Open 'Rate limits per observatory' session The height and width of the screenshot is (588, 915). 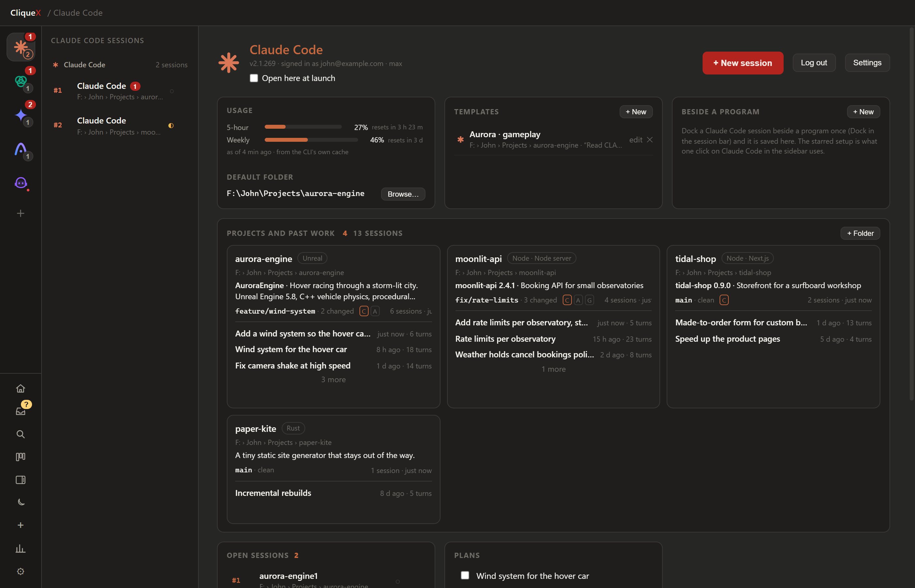click(x=553, y=339)
